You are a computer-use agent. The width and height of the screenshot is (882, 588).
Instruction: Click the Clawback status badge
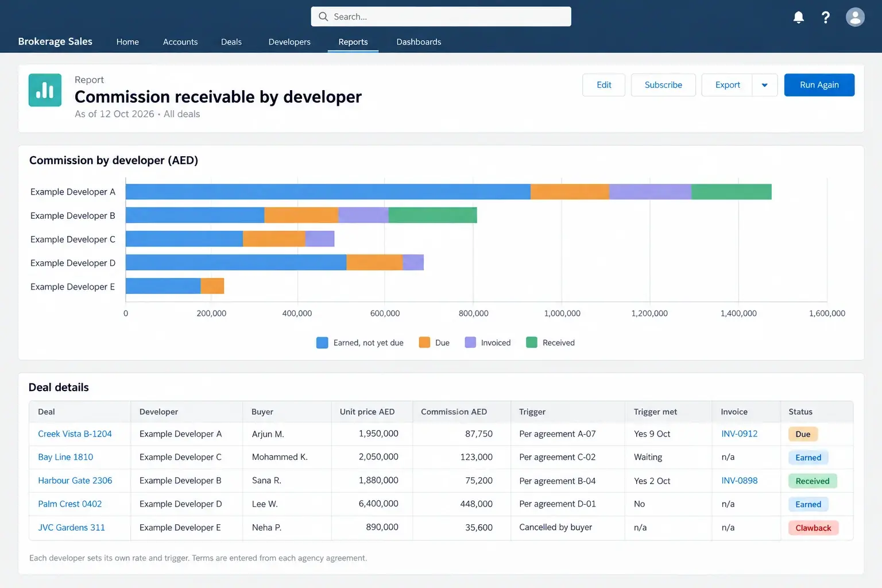click(813, 528)
